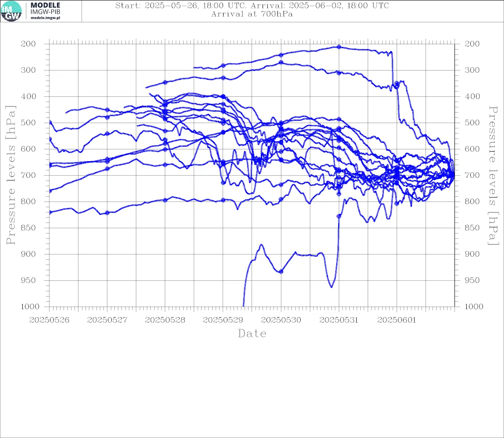
Task: Click the left axis 800 label
Action: point(28,201)
